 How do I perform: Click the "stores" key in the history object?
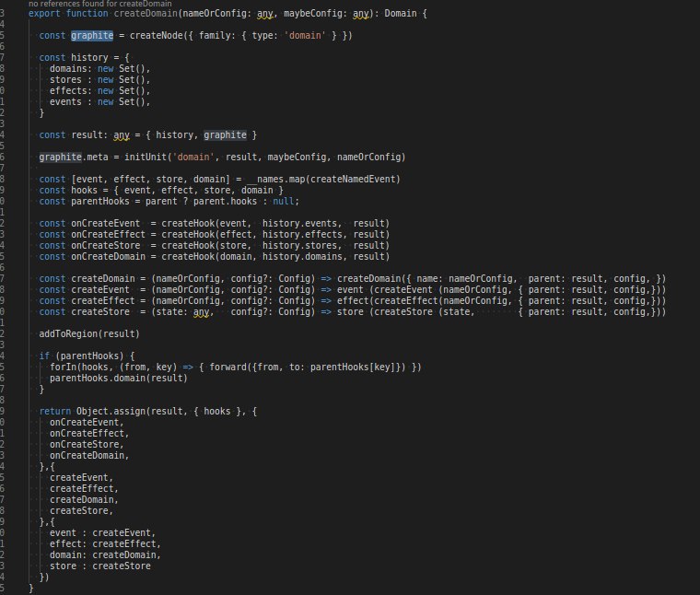65,80
